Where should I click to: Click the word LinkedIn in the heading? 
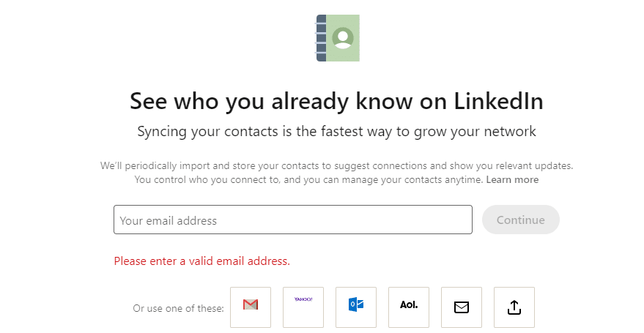[498, 101]
